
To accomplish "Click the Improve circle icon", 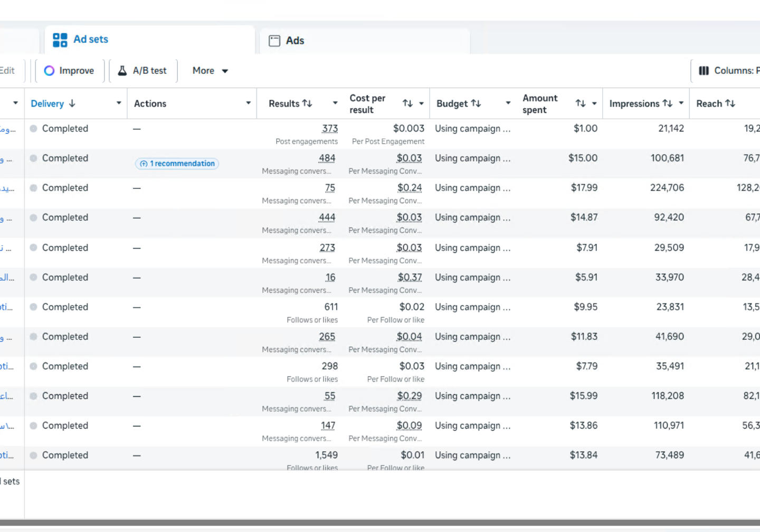I will 49,71.
